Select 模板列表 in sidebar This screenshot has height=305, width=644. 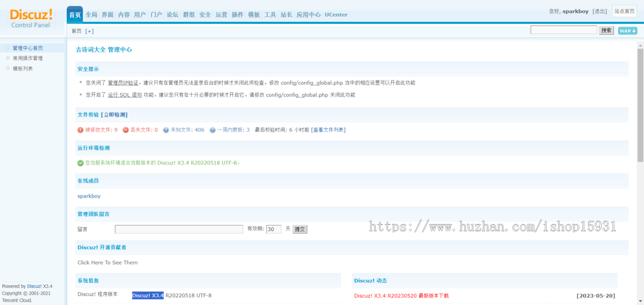click(x=23, y=68)
